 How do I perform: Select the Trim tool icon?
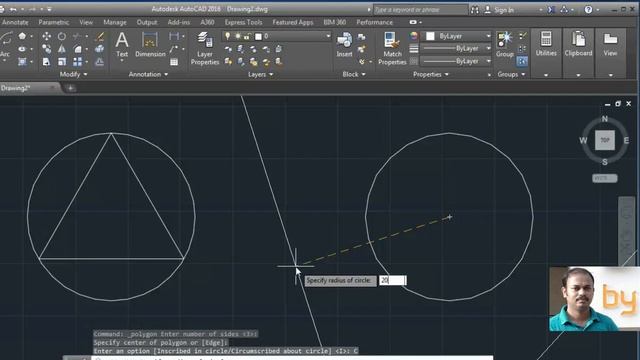(77, 36)
